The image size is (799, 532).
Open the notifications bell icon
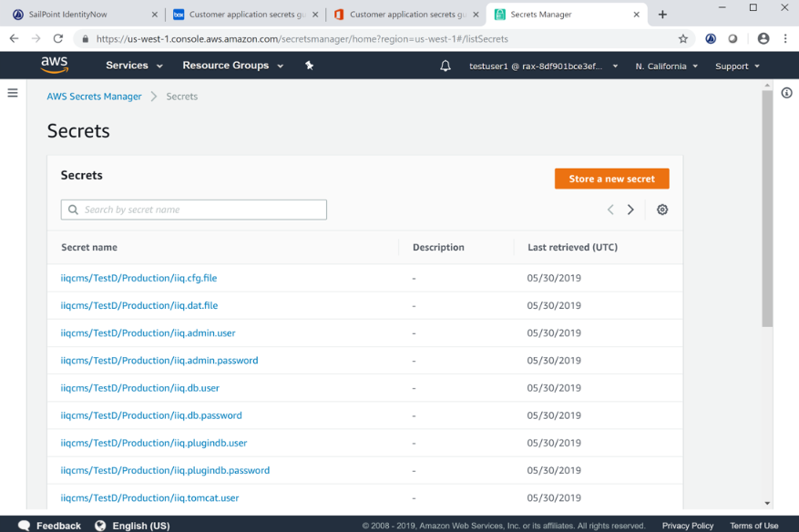[x=446, y=66]
